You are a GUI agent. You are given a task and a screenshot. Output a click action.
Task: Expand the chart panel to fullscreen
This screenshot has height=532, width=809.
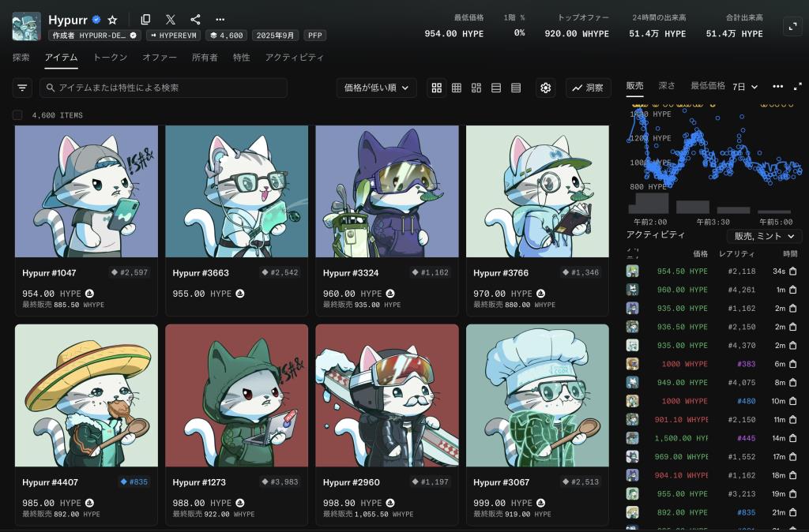(x=796, y=86)
